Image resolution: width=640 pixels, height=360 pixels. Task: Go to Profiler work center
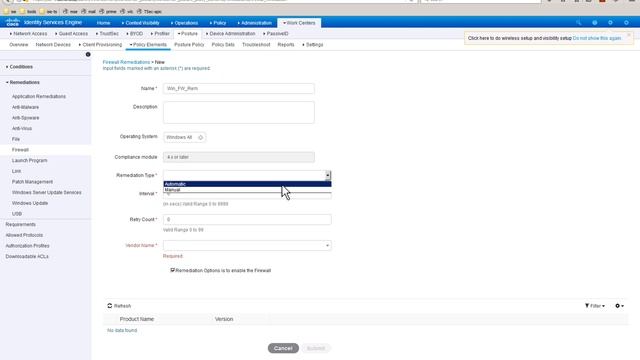click(x=160, y=33)
